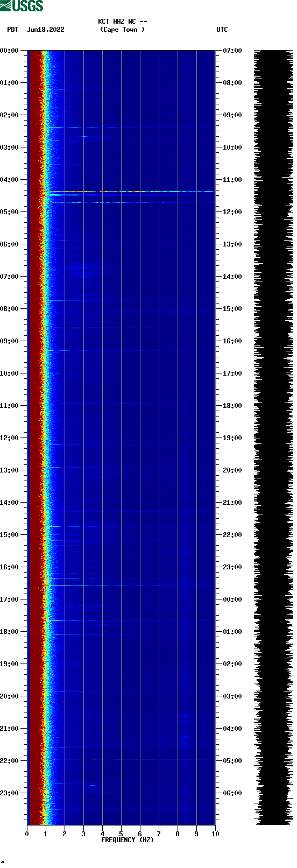Click the 'FREQUENCY (HZ)' axis label

(x=128, y=840)
